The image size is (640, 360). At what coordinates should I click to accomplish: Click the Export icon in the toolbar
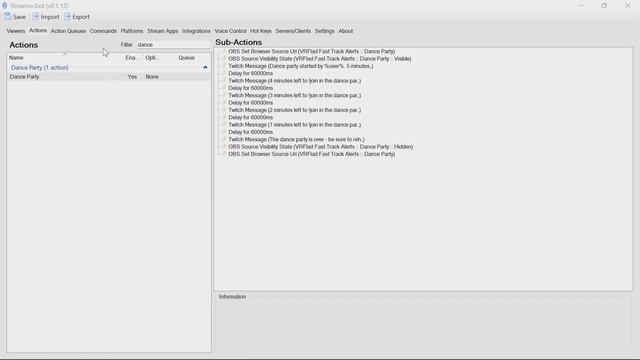click(x=67, y=17)
